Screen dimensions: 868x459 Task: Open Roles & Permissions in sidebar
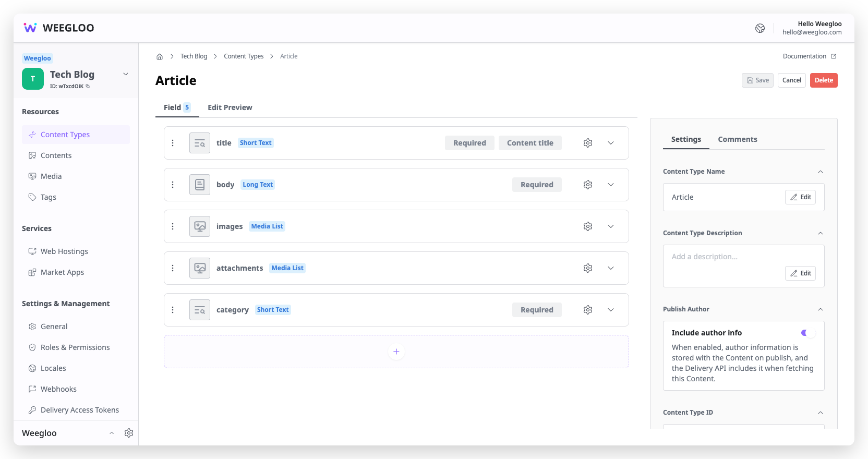click(x=76, y=347)
